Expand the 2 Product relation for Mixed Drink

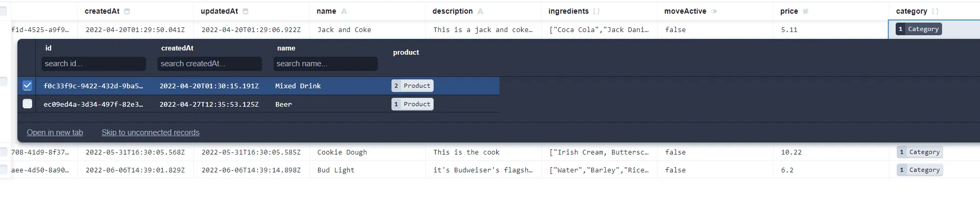[x=413, y=86]
